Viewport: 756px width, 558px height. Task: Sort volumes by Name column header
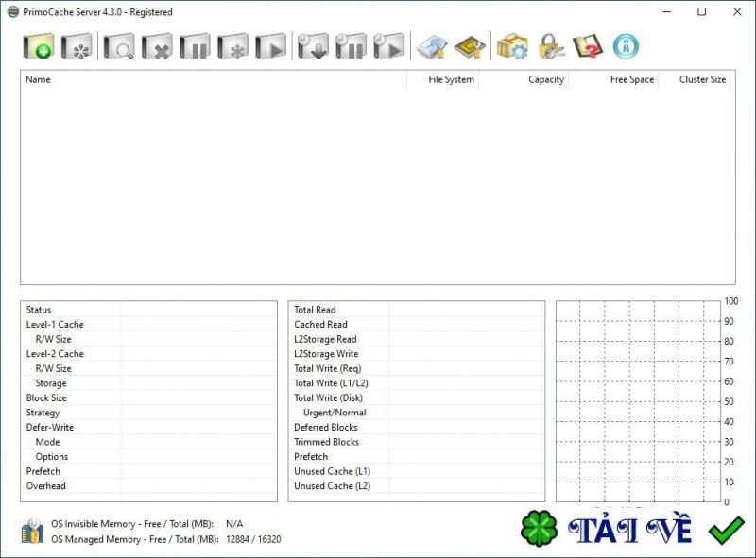(214, 79)
